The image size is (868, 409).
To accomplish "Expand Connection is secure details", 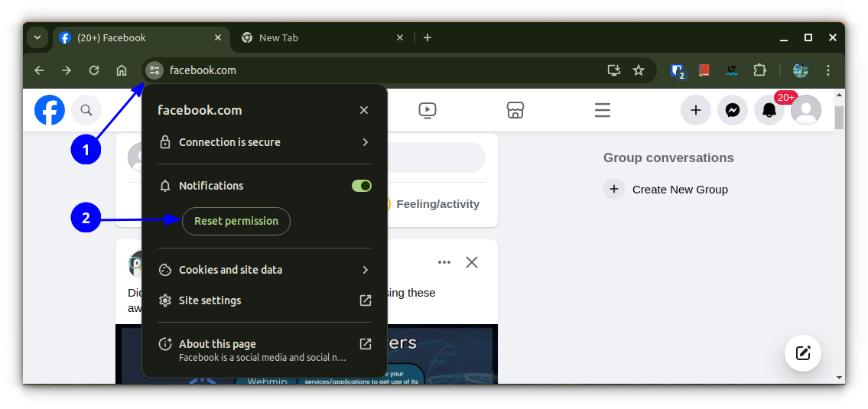I will point(265,142).
